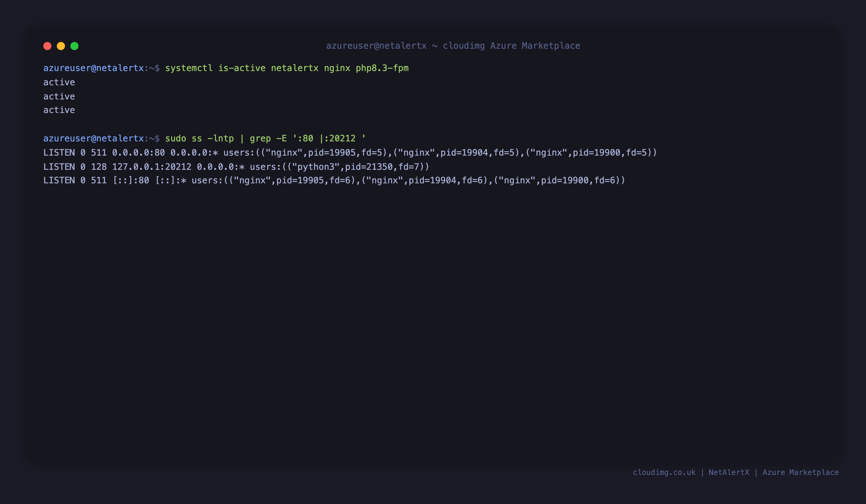This screenshot has height=504, width=866.
Task: Click the 'sudo ss -lntp | grep -E' command
Action: tap(266, 138)
